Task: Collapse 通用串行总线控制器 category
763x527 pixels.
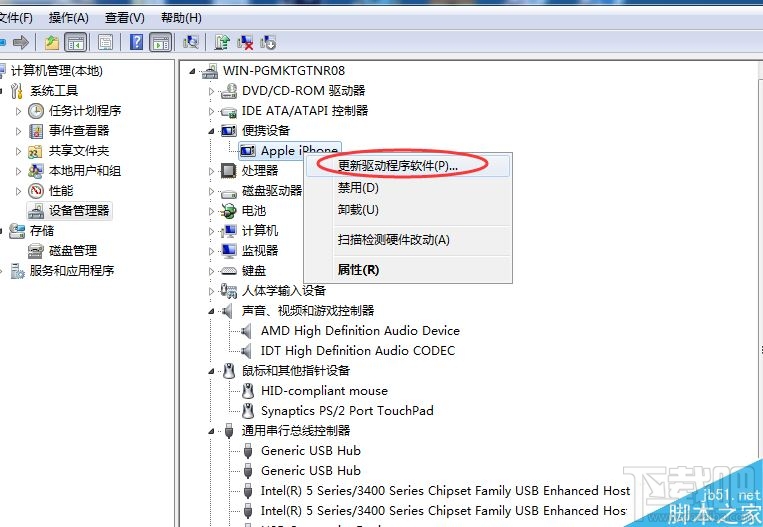Action: click(211, 431)
